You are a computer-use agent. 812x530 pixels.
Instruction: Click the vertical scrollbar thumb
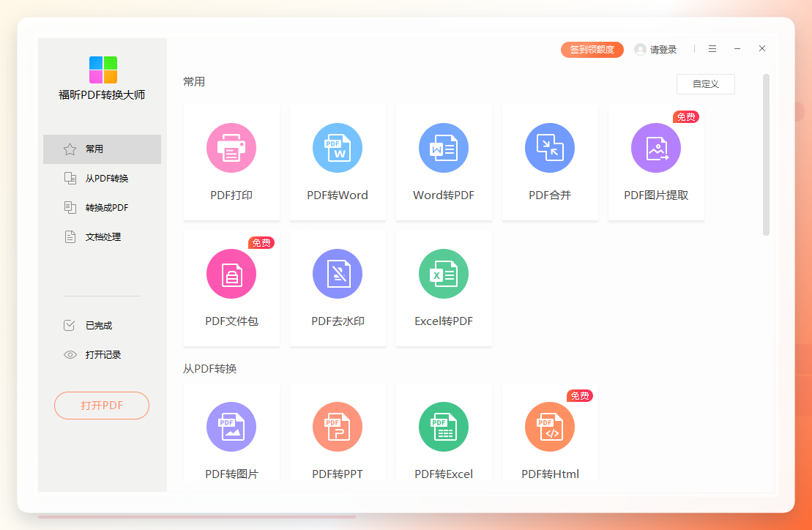(766, 154)
